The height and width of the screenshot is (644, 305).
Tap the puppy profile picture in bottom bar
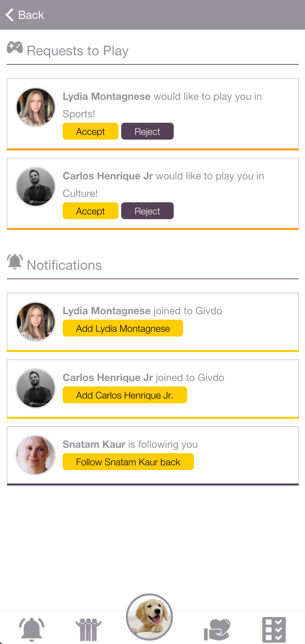149,617
